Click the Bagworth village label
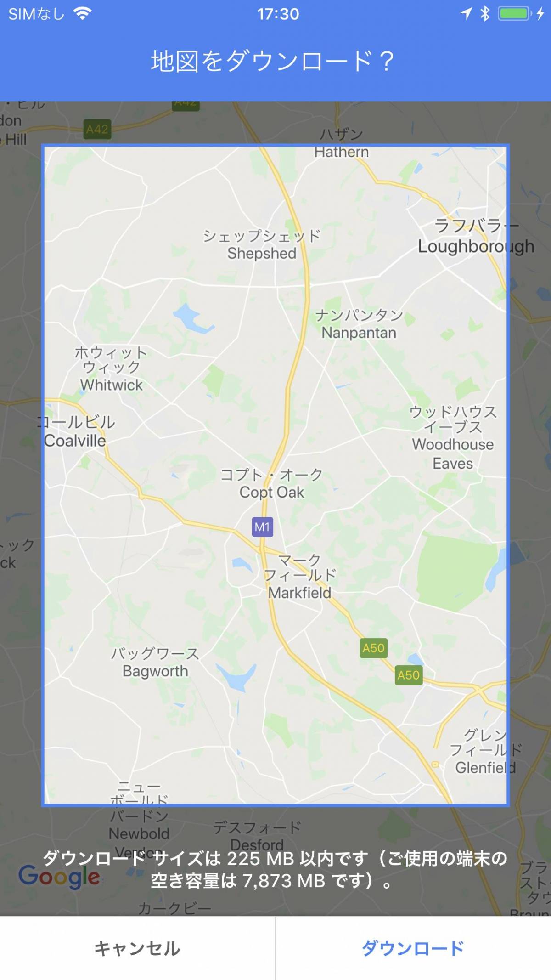This screenshot has height=980, width=551. click(155, 671)
